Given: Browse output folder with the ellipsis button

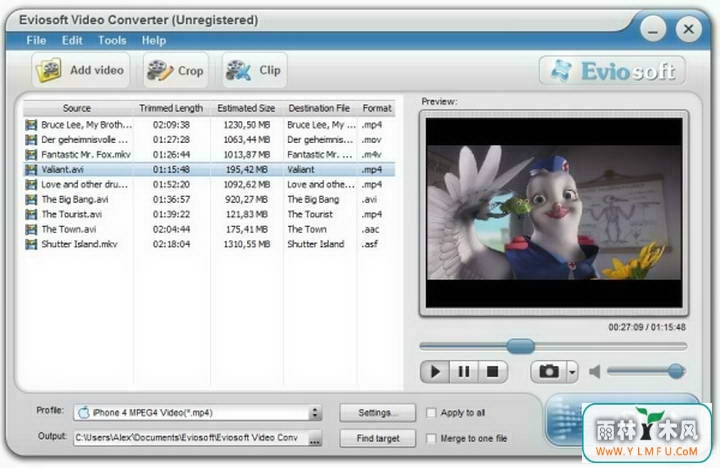Looking at the screenshot, I should 315,439.
